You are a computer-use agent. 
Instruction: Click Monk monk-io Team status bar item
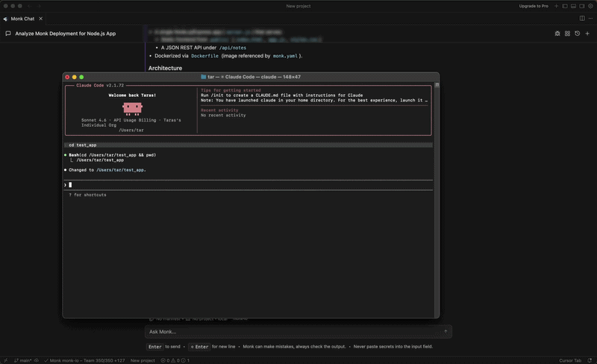(x=84, y=360)
